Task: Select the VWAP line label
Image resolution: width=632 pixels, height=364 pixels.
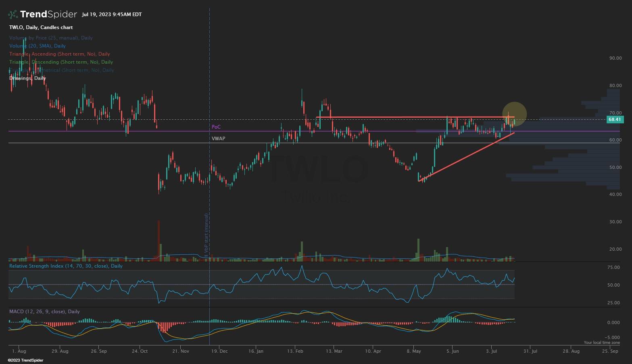Action: [x=218, y=138]
